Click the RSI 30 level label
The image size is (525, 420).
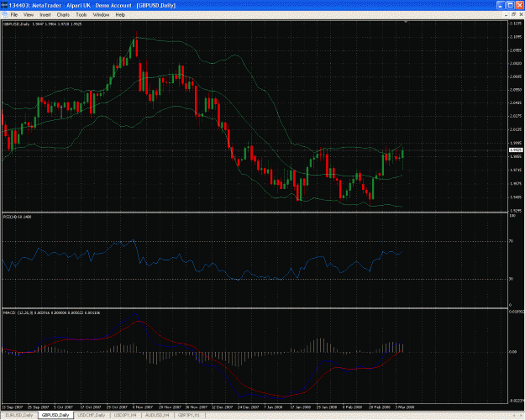512,279
